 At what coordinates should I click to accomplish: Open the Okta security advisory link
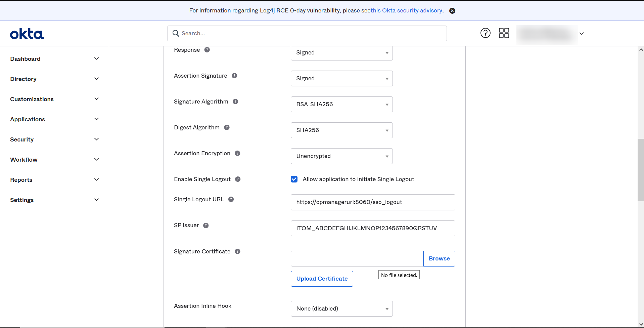pyautogui.click(x=407, y=11)
